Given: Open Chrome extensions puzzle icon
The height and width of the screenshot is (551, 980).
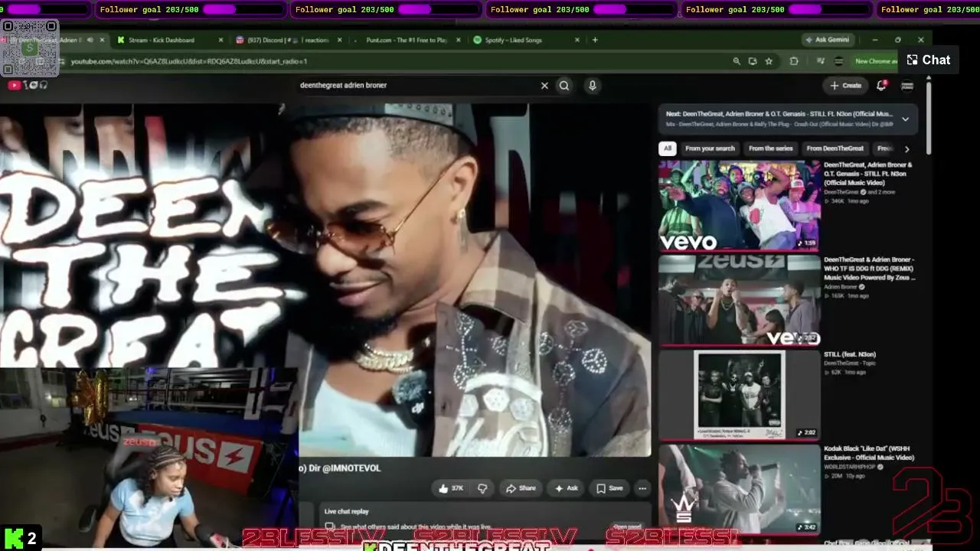Looking at the screenshot, I should tap(794, 61).
